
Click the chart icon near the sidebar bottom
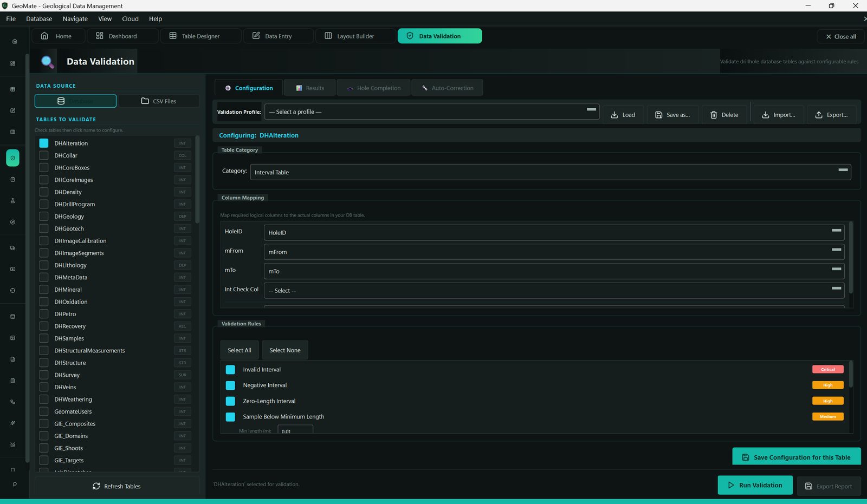coord(12,444)
